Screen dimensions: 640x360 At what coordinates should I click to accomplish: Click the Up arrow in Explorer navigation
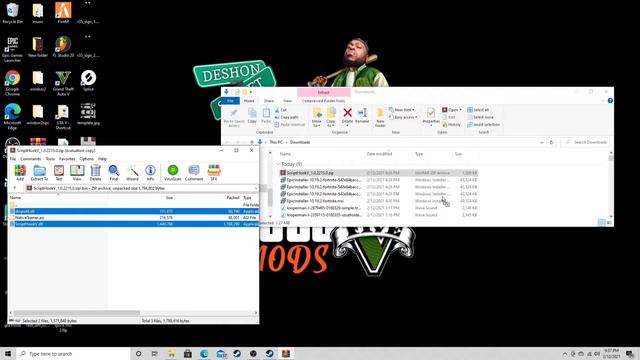coord(252,142)
